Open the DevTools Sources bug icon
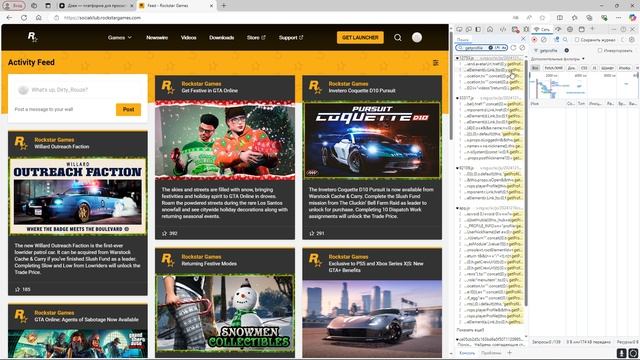This screenshot has width=640, height=360. coord(526,29)
